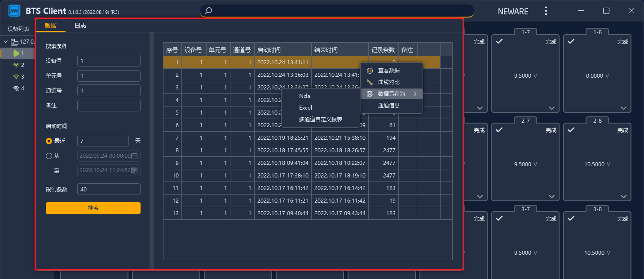The height and width of the screenshot is (279, 644).
Task: Select the 最近 radio button
Action: pos(48,141)
